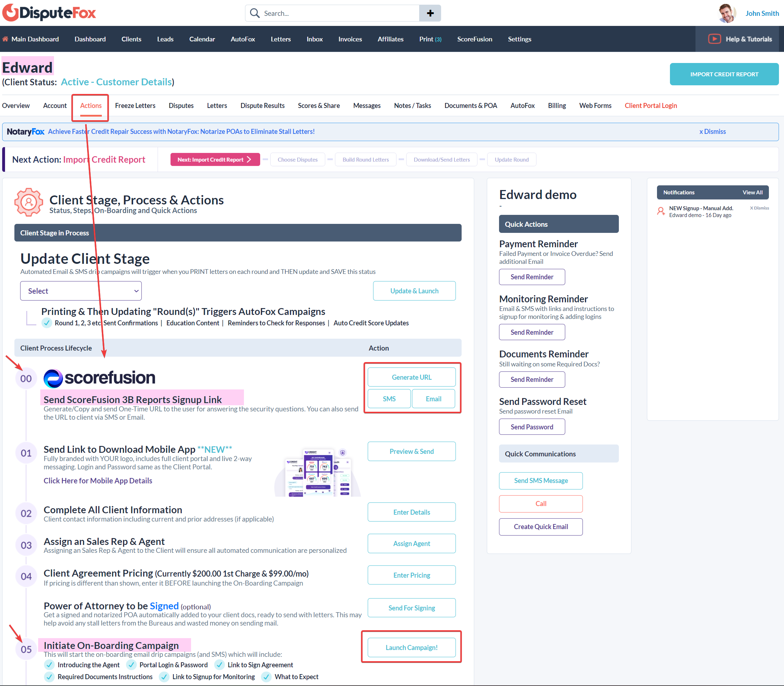Screen dimensions: 784x686
Task: Open the Leads menu
Action: pos(165,39)
